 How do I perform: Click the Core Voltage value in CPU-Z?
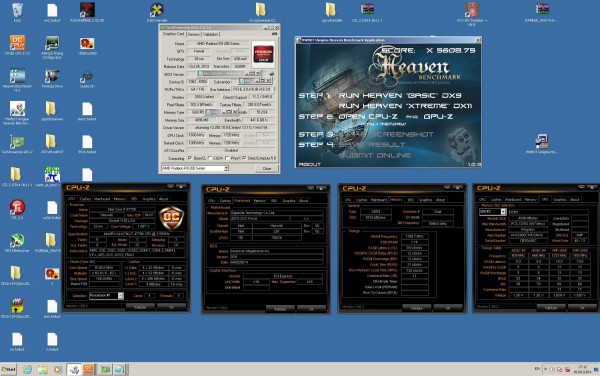point(144,227)
